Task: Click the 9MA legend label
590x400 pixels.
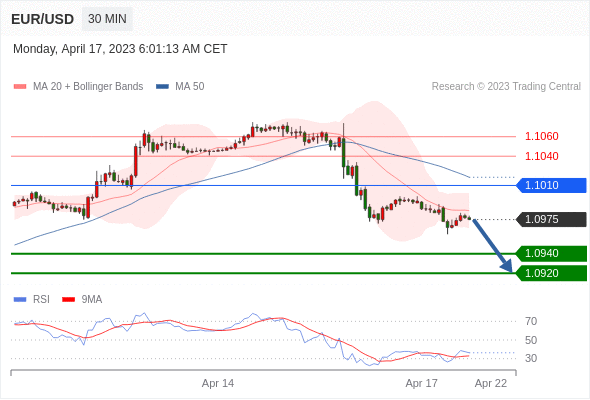Action: (x=92, y=300)
